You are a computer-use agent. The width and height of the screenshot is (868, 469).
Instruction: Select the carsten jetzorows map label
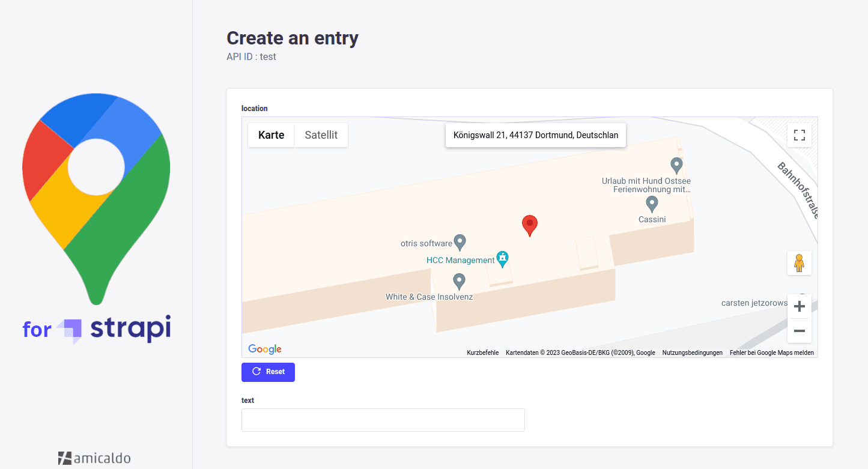tap(754, 303)
